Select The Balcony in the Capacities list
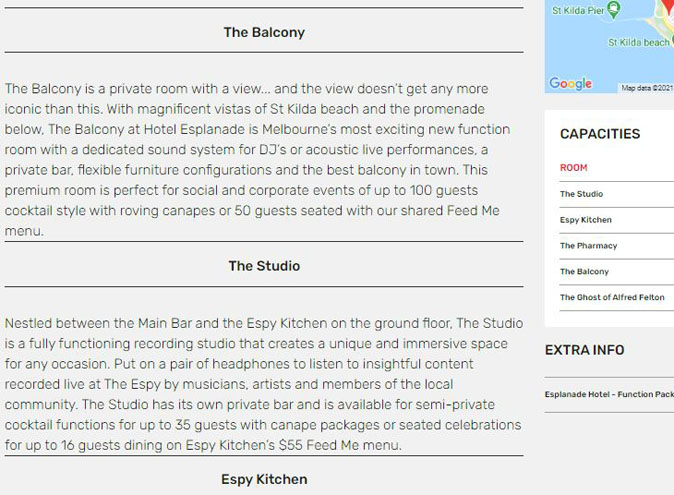Viewport: 674px width, 495px height. pyautogui.click(x=584, y=272)
